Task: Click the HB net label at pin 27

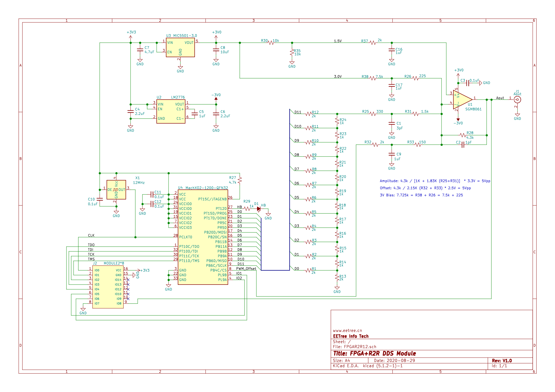Action: click(x=239, y=207)
